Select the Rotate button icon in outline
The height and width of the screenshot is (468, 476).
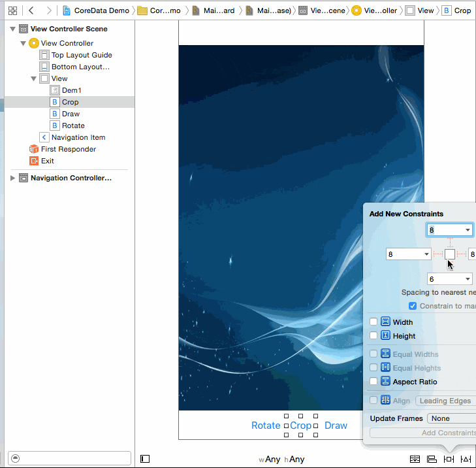[55, 125]
